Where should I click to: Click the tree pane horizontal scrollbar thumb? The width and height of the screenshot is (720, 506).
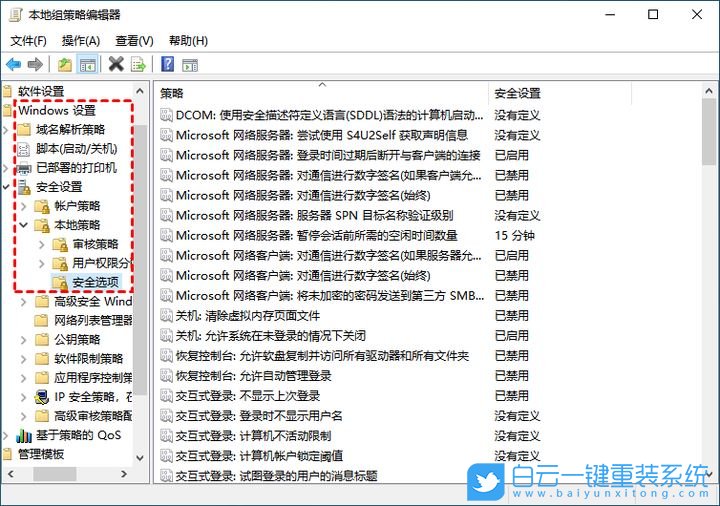(x=54, y=474)
